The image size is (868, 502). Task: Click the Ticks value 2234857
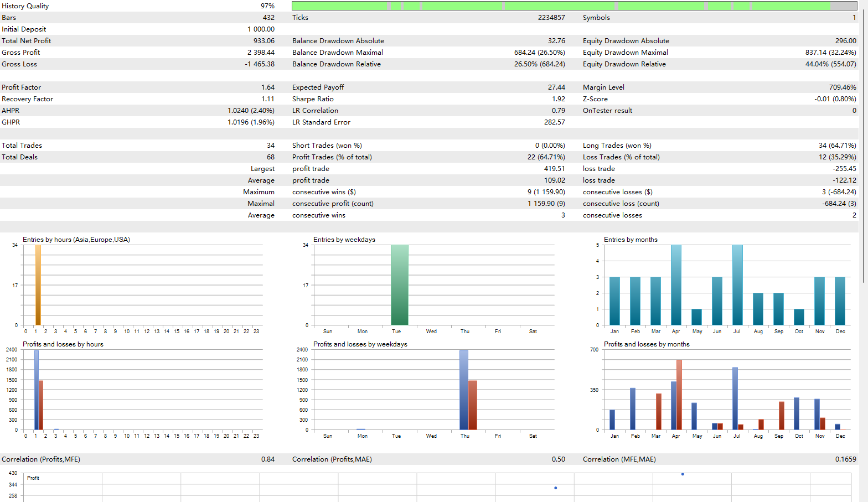pyautogui.click(x=551, y=17)
